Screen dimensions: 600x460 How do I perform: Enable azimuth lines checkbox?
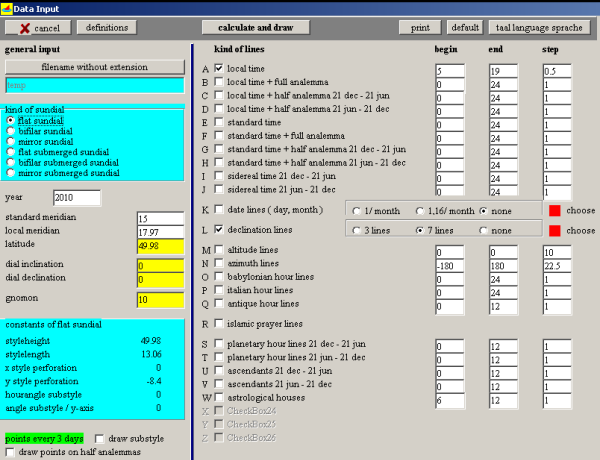(x=218, y=263)
